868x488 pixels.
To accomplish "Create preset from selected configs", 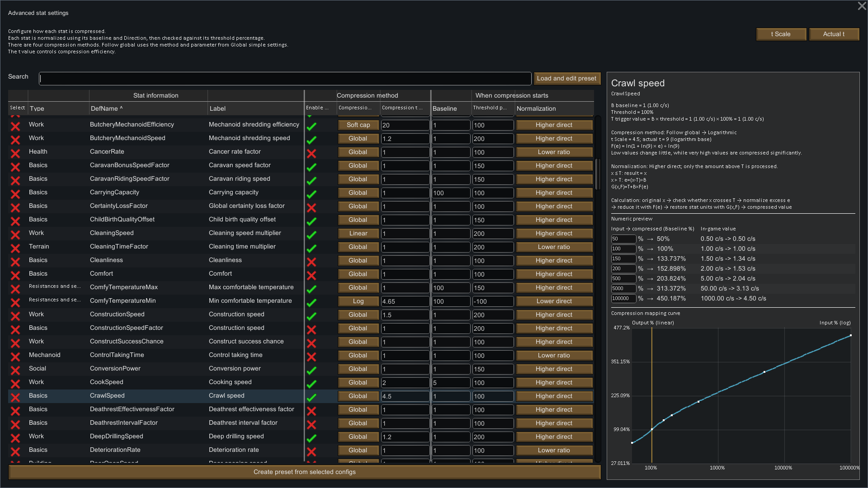I will [x=304, y=472].
